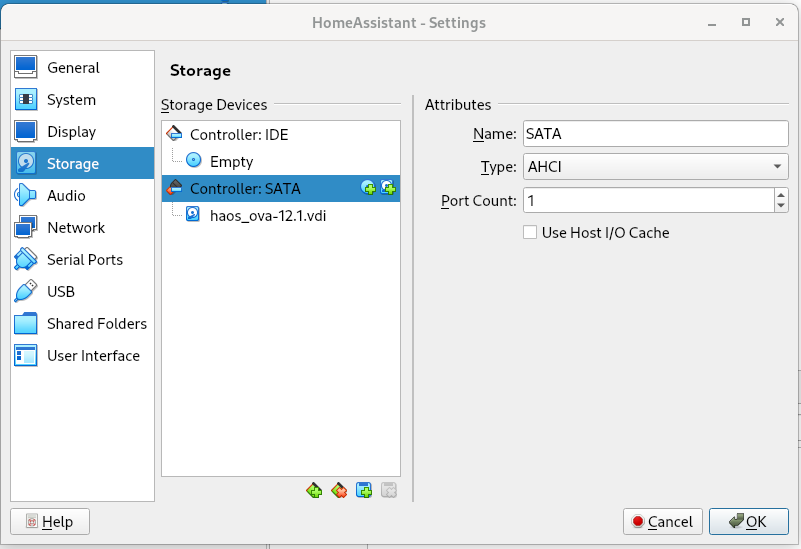The image size is (801, 549).
Task: Open the Network settings category
Action: 76,228
